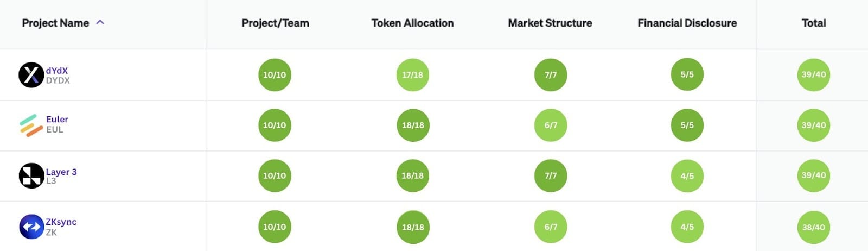Toggle sort arrow beside Project Name
This screenshot has height=251, width=868.
pos(100,23)
